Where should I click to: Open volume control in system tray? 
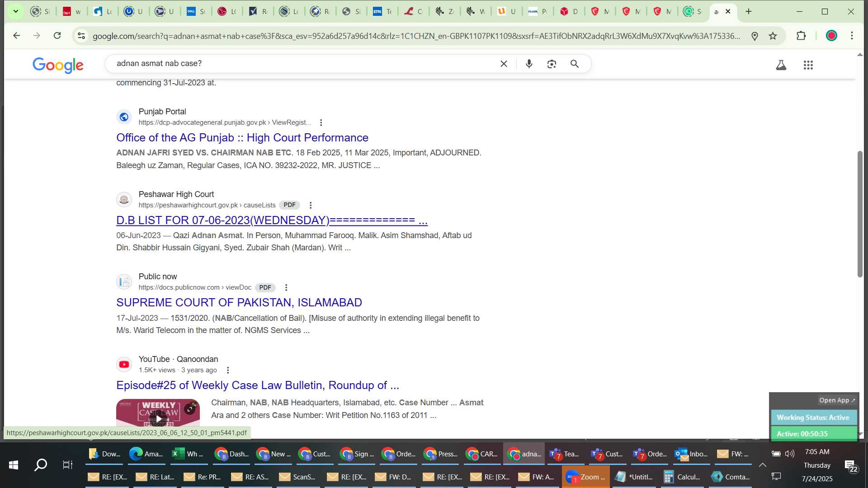click(790, 454)
